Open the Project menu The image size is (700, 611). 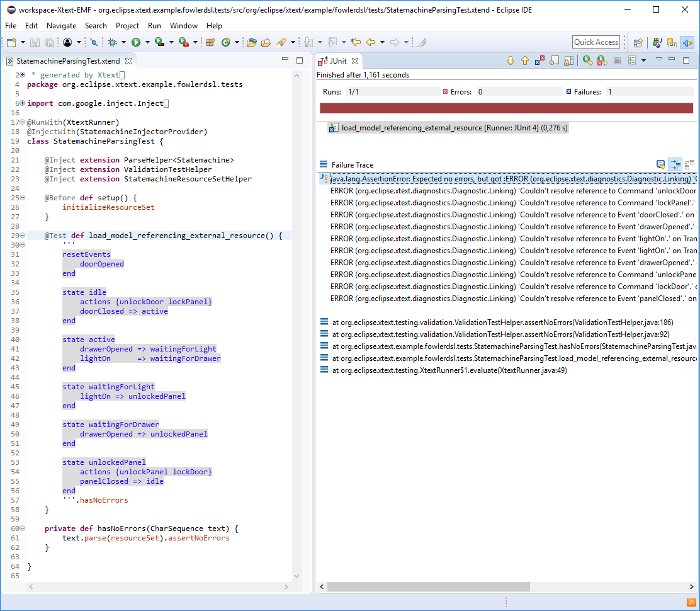pyautogui.click(x=127, y=26)
